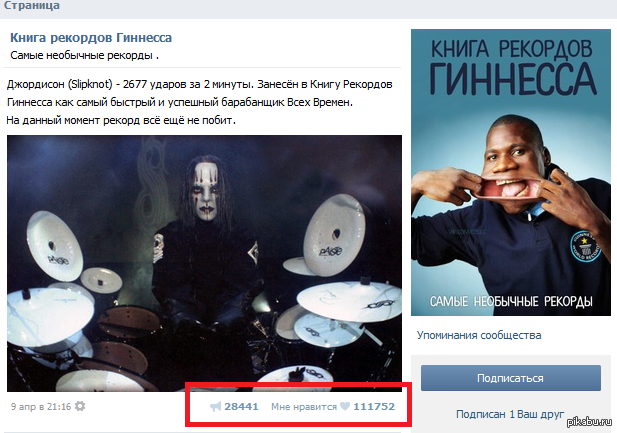Open Упоминания сообщества link
The width and height of the screenshot is (617, 433).
click(479, 335)
